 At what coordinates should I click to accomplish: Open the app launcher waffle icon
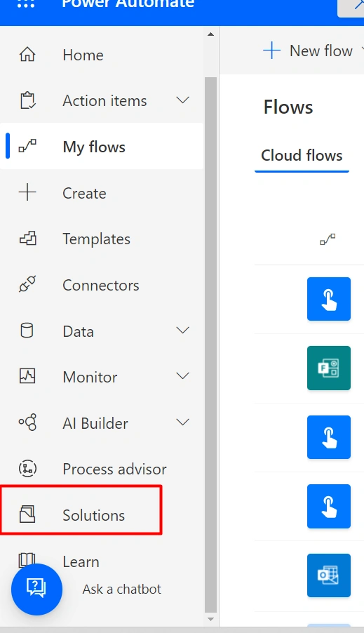click(x=26, y=4)
